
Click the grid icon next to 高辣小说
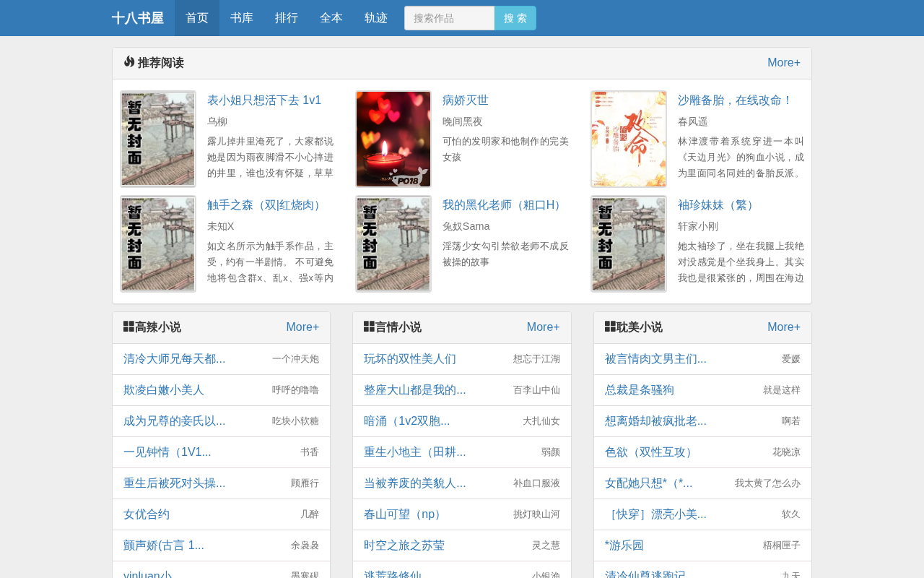click(128, 327)
